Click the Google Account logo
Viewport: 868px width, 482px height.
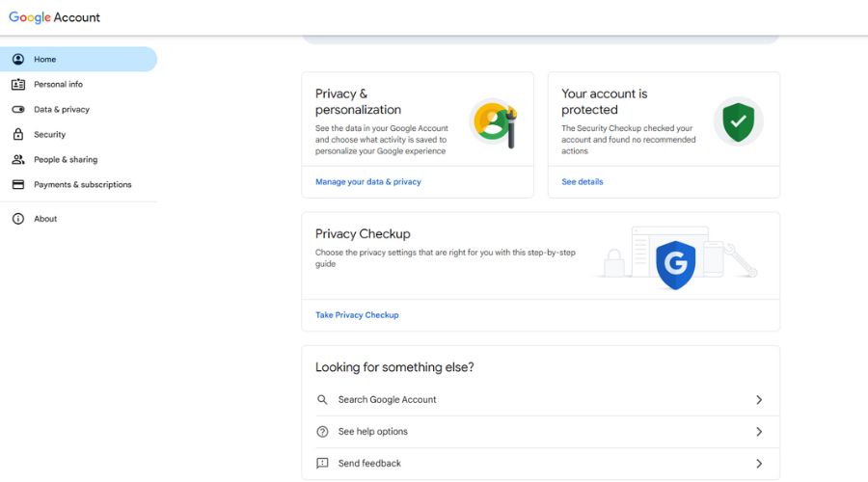54,17
